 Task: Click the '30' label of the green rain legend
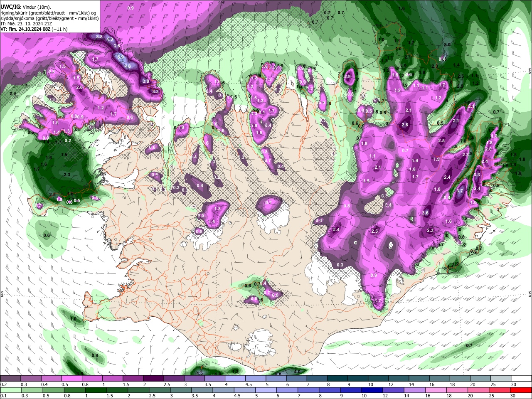click(512, 395)
